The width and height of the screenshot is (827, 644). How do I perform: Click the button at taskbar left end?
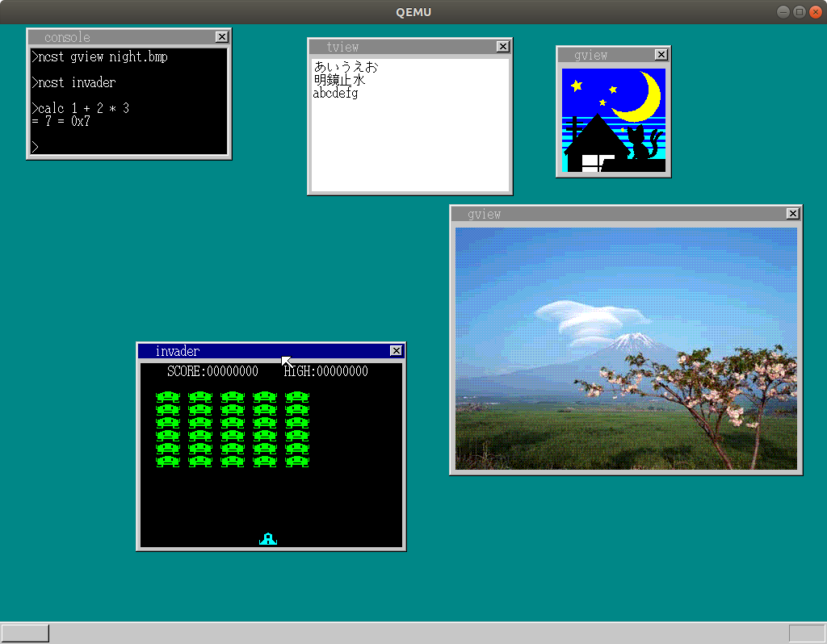click(x=25, y=634)
